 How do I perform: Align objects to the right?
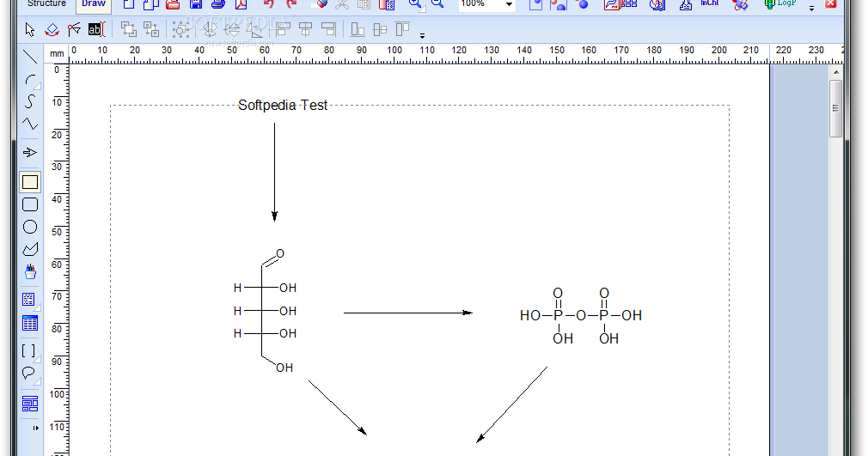[x=328, y=29]
